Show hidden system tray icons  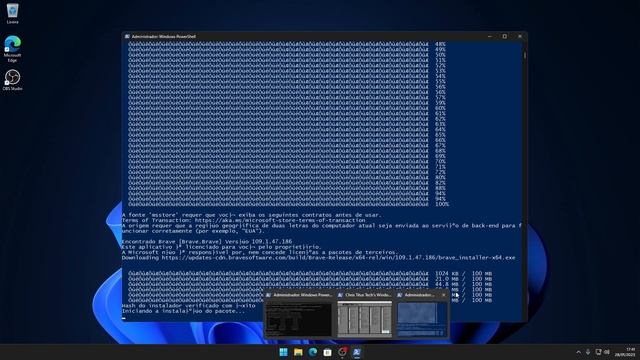[578, 352]
